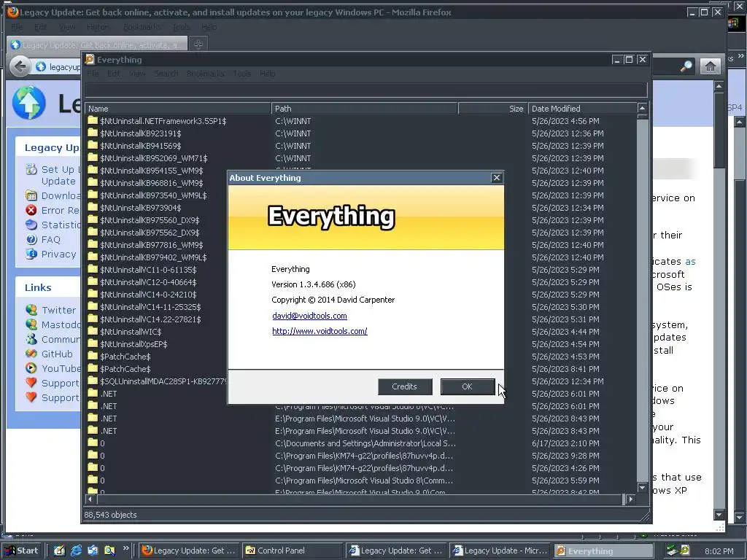This screenshot has height=560, width=747.
Task: Open the Search menu in Everything window
Action: (x=166, y=74)
